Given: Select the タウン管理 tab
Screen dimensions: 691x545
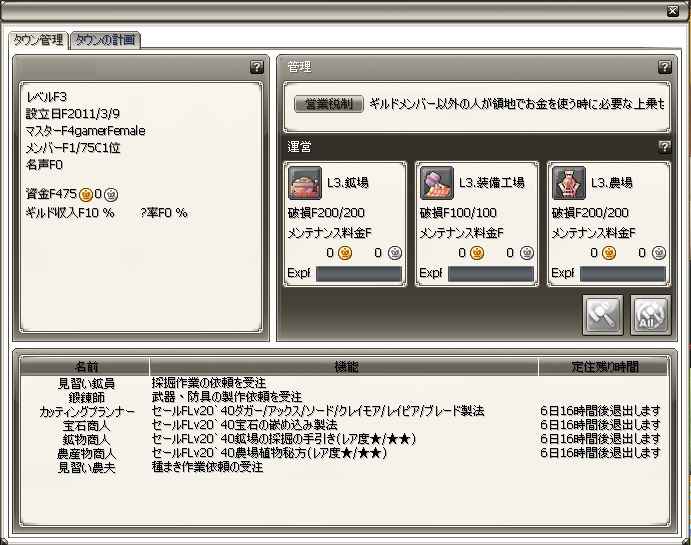Looking at the screenshot, I should [39, 40].
